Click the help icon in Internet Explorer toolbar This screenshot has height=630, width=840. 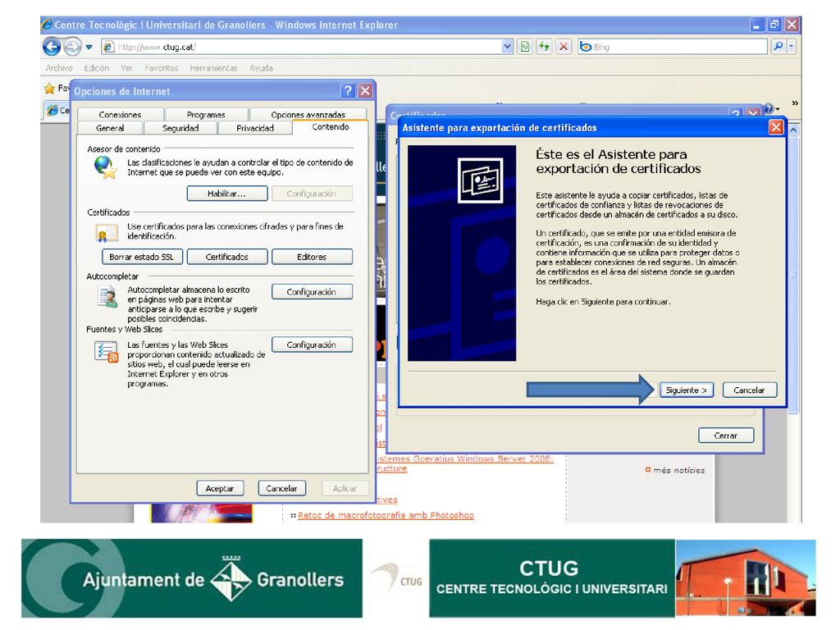pos(769,109)
